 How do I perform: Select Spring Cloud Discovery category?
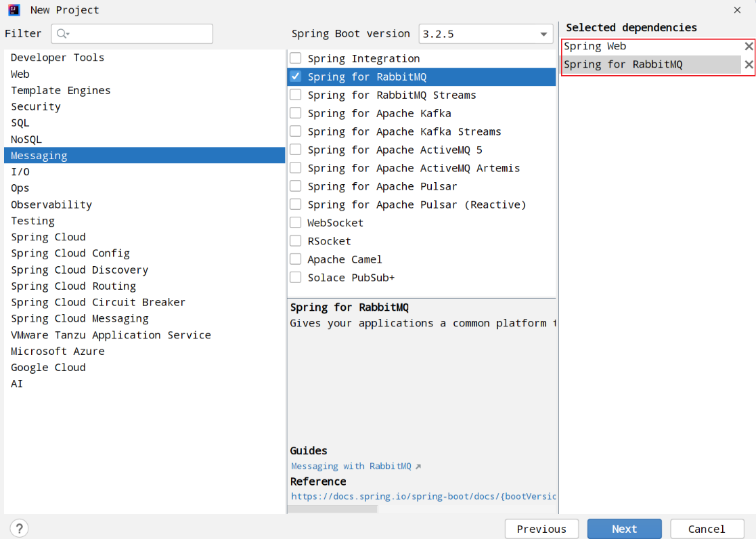pos(145,269)
